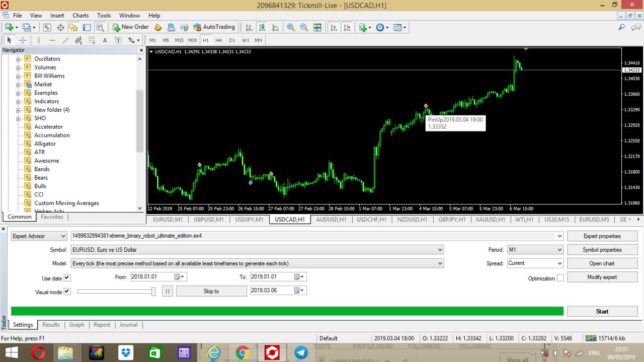Open the From date calendar dropdown

180,276
